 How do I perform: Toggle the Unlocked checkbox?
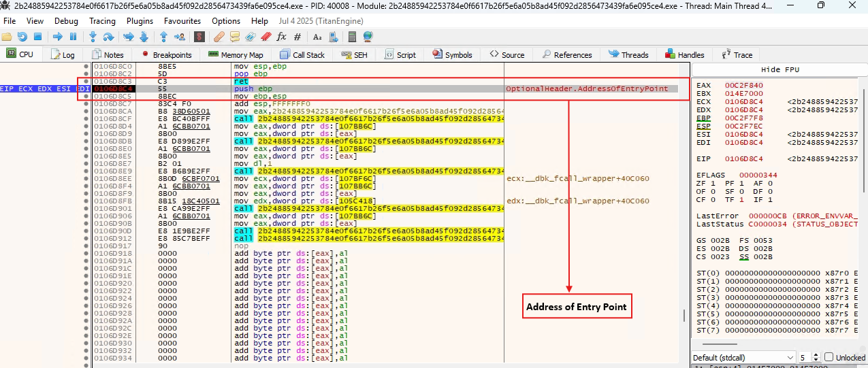click(829, 357)
